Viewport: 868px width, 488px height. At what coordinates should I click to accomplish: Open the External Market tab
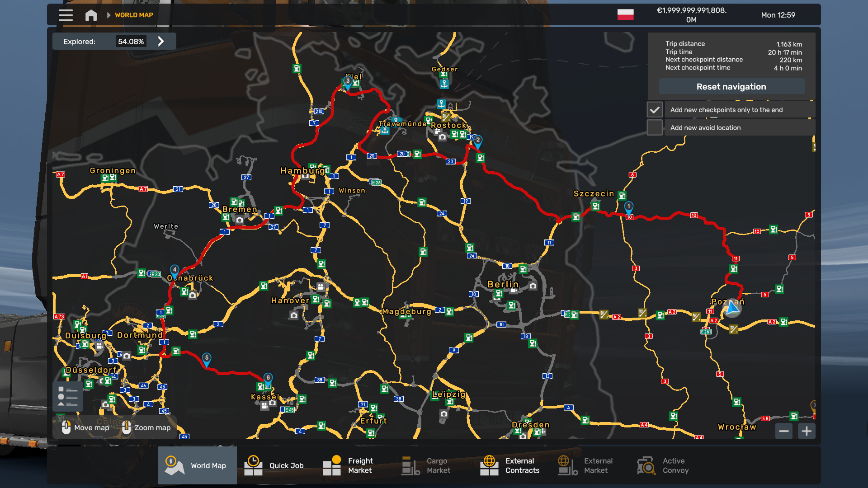(x=590, y=465)
